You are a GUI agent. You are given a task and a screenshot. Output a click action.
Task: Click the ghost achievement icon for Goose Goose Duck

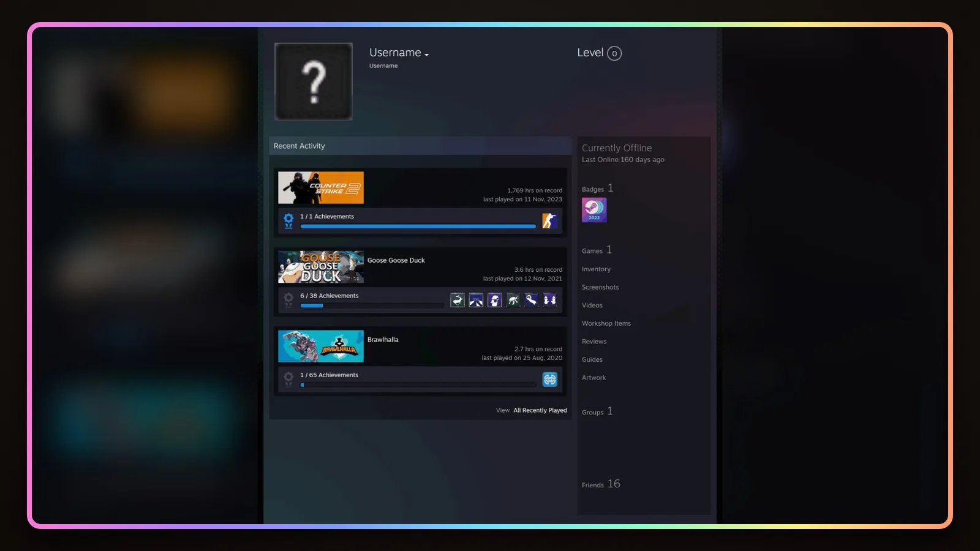click(531, 300)
